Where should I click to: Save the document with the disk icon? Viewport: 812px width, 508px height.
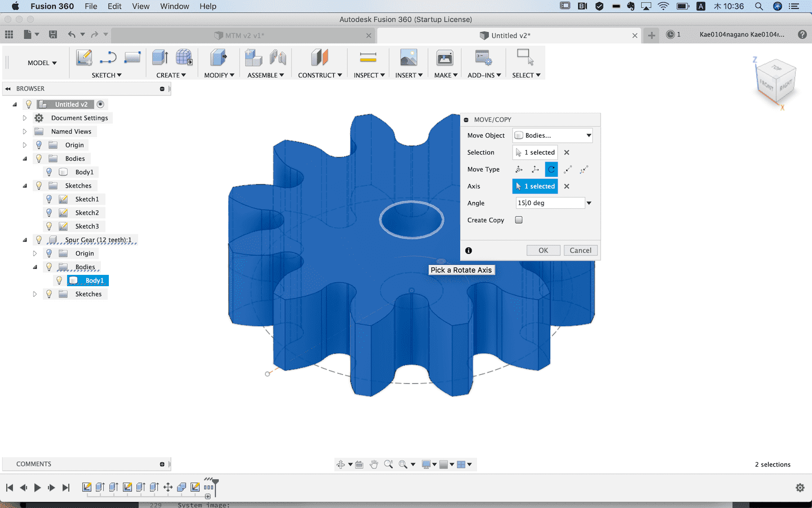click(53, 34)
